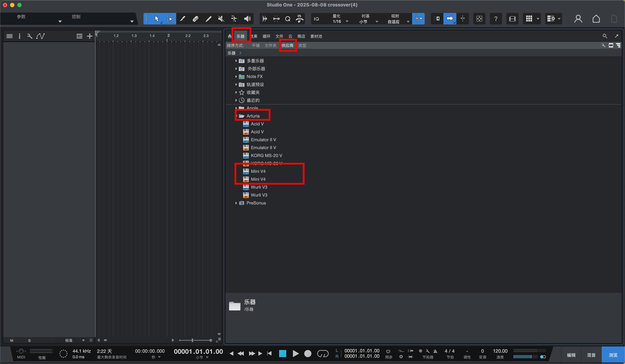Sort browser by 文件夹 folder
This screenshot has width=625, height=364.
(x=271, y=46)
